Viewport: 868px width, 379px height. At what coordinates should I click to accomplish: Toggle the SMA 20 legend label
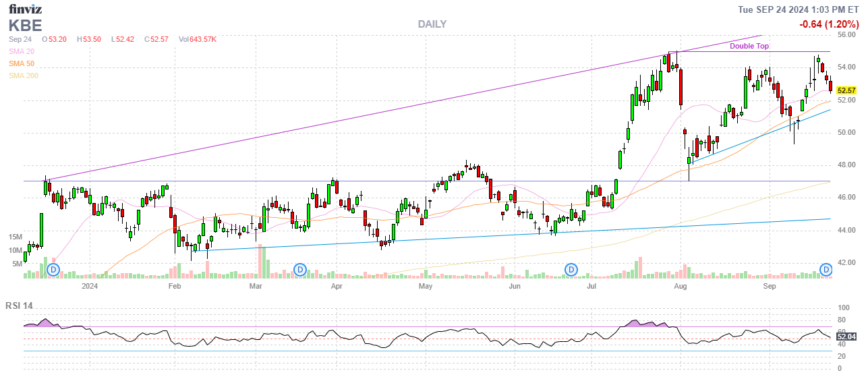click(22, 51)
